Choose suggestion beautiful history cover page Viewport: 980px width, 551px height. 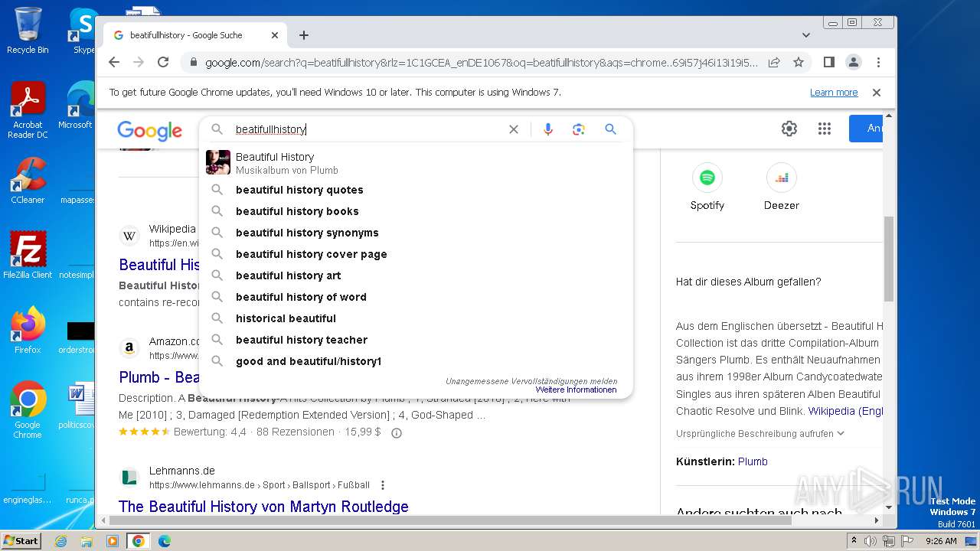(x=416, y=254)
